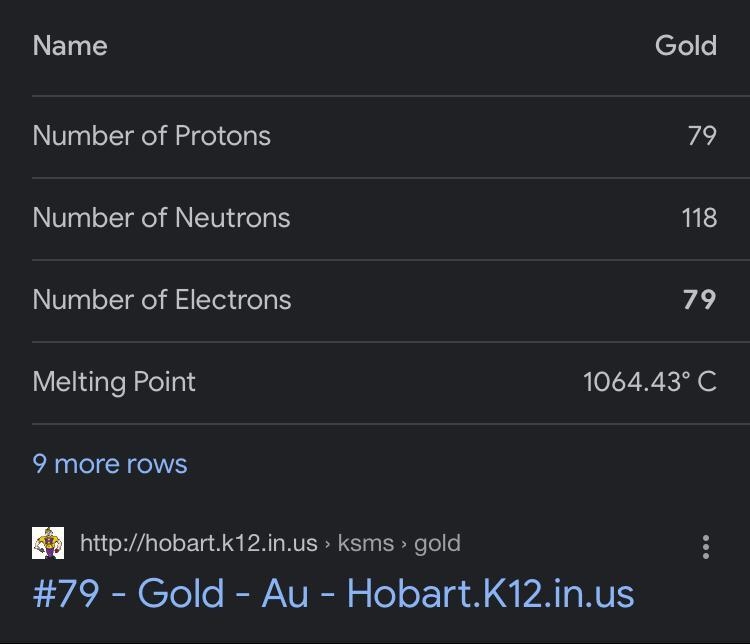
Task: Click the Hobart site favicon
Action: (x=48, y=543)
